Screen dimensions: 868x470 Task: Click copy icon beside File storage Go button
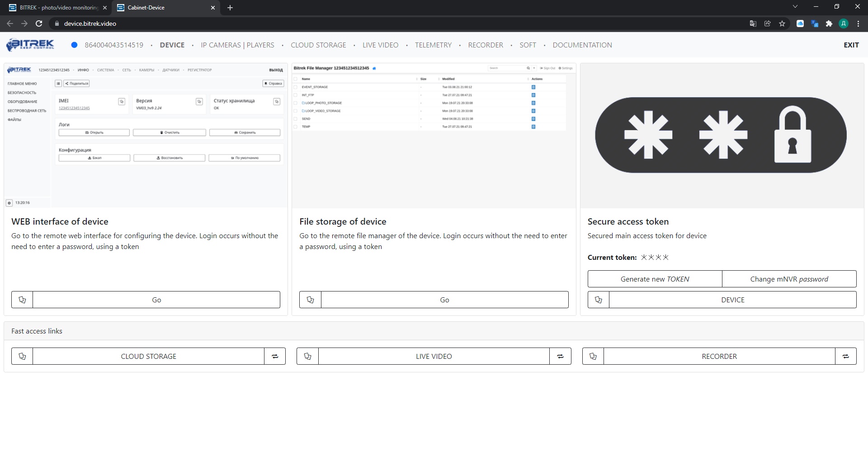pyautogui.click(x=310, y=300)
